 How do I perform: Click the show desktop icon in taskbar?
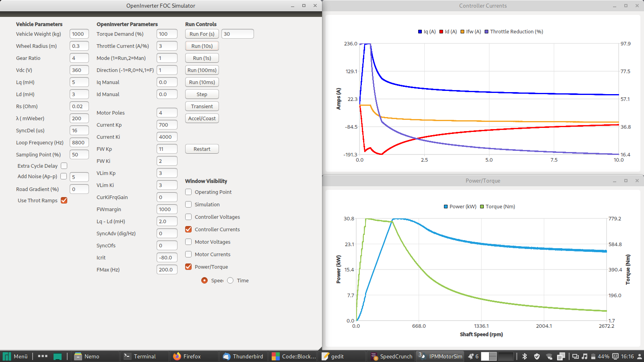[x=58, y=356]
